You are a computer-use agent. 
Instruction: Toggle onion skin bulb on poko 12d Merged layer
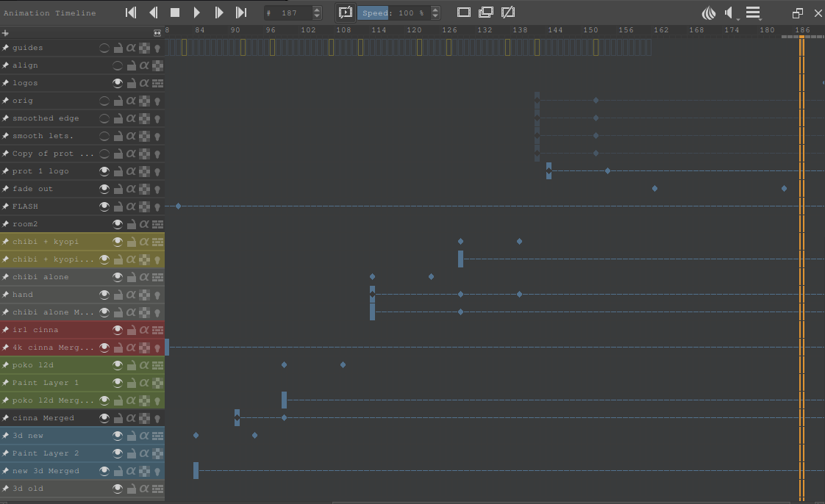157,400
